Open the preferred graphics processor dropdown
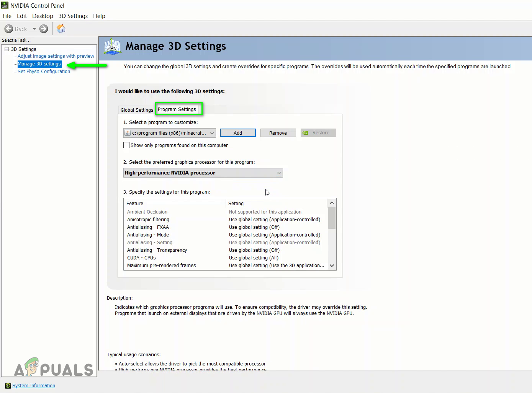The image size is (532, 393). [x=203, y=173]
